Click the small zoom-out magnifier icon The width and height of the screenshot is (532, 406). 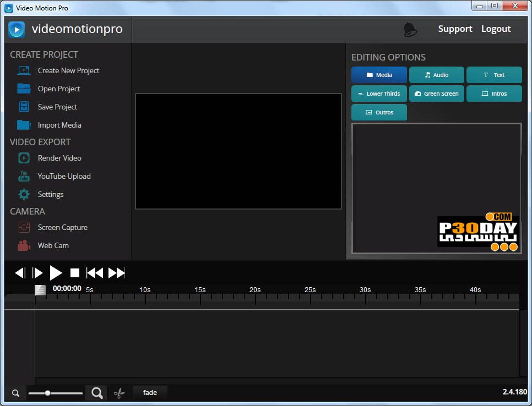pyautogui.click(x=15, y=393)
